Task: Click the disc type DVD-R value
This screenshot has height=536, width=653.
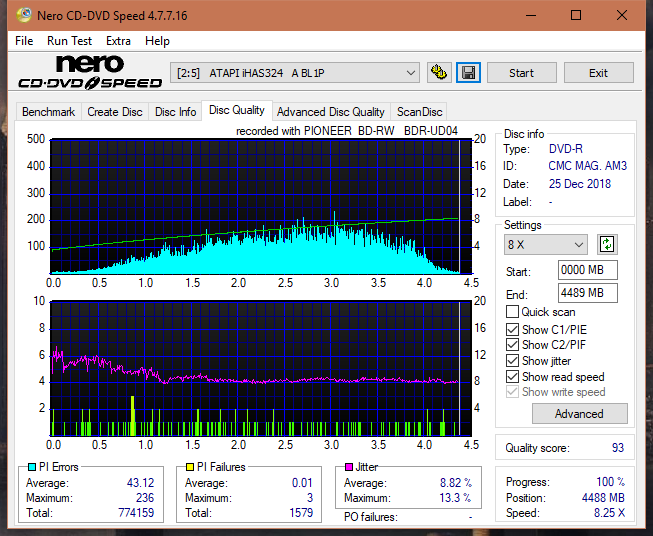Action: point(566,149)
